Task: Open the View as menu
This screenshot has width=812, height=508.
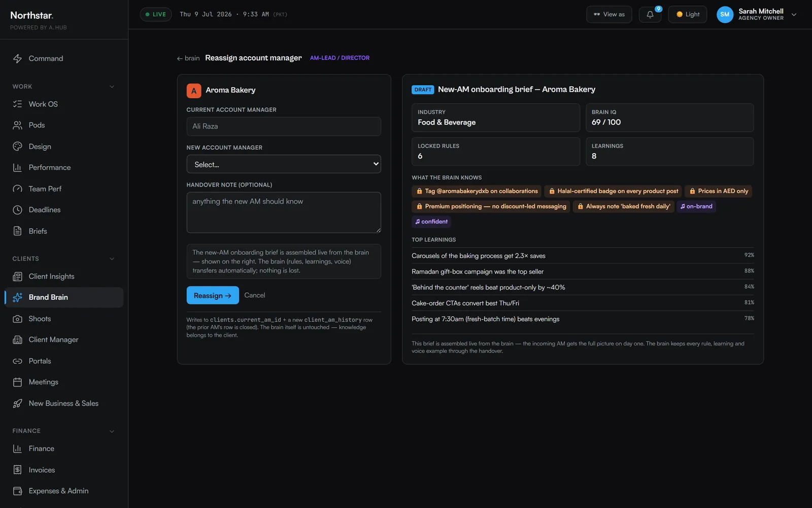Action: 609,14
